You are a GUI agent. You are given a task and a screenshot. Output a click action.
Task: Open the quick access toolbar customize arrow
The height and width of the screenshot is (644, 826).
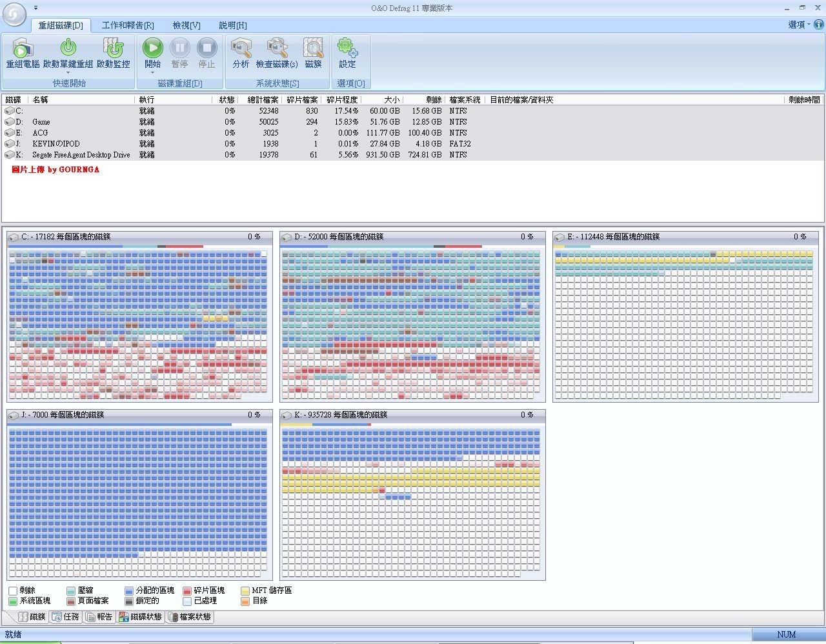coord(35,8)
